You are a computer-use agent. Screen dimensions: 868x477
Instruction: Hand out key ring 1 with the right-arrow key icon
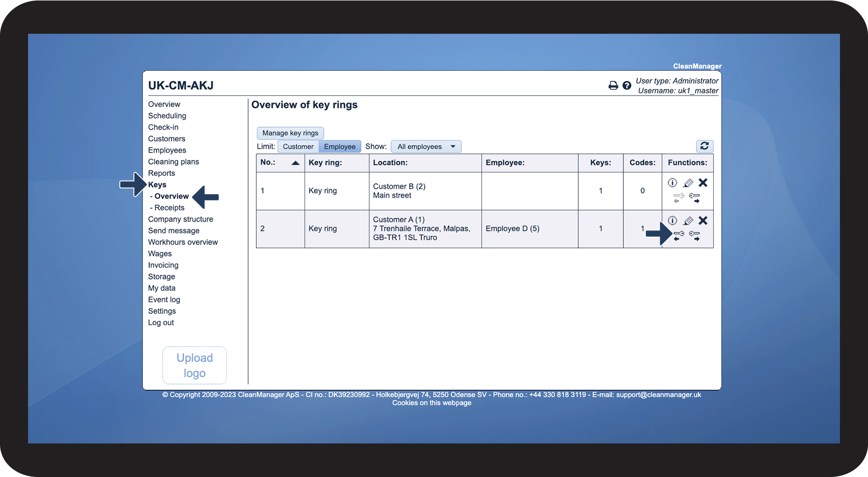pos(695,198)
